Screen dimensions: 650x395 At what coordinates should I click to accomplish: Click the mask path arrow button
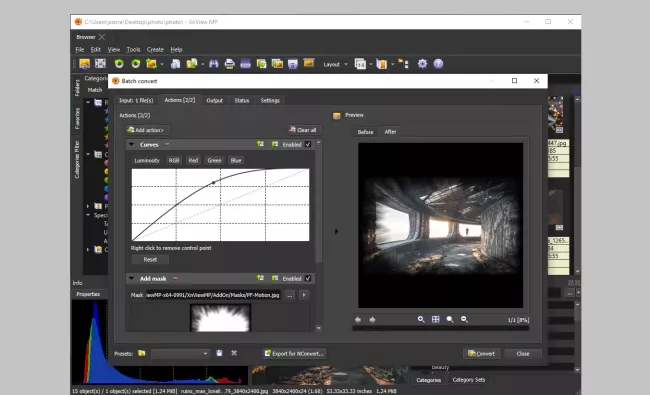304,295
